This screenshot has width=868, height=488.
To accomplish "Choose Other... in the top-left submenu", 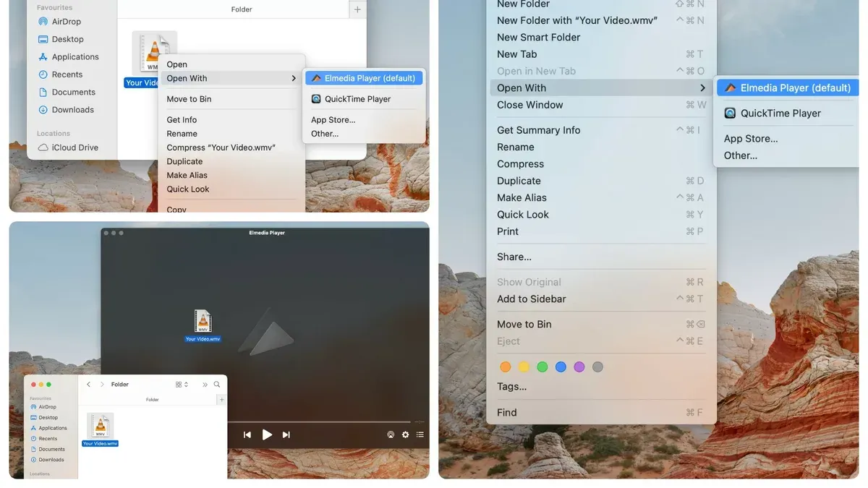I will 325,134.
